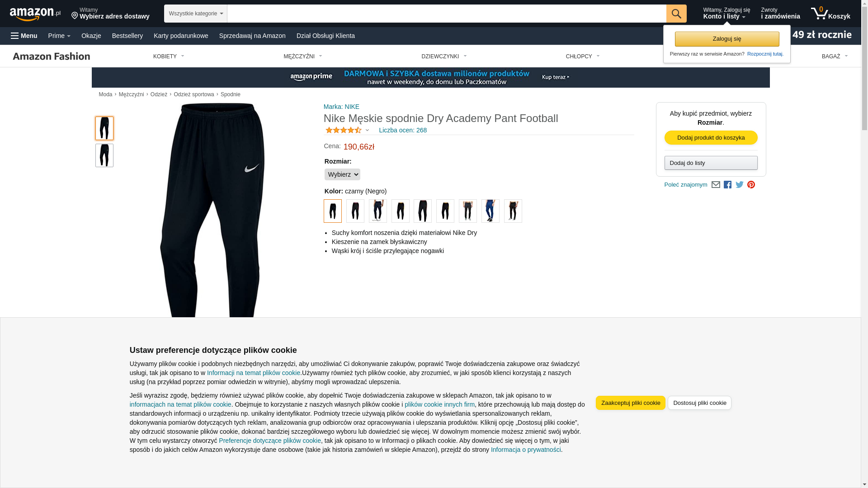Open Liczba ocen 268 reviews link

tap(403, 130)
